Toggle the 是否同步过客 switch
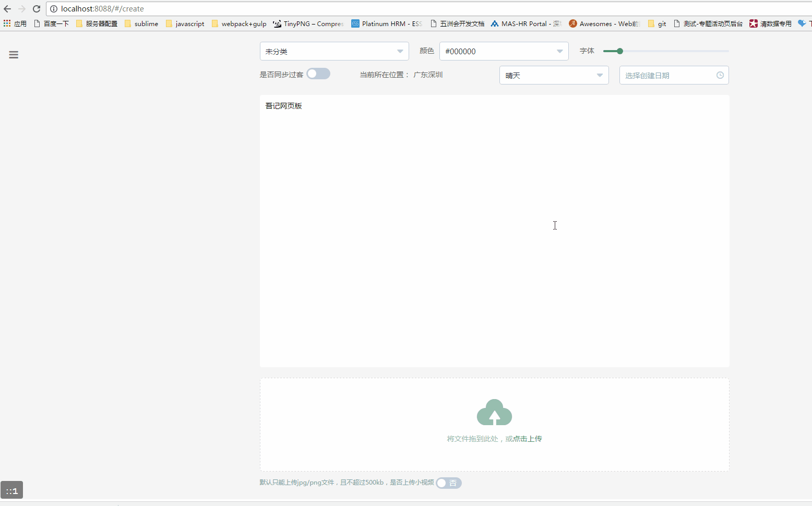 click(318, 74)
